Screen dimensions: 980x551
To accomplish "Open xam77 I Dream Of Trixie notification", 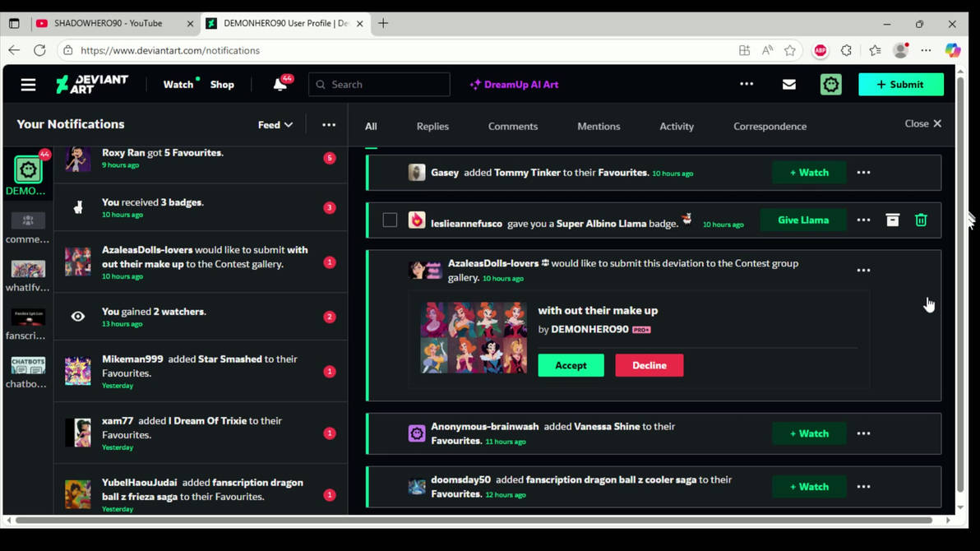I will (x=201, y=433).
